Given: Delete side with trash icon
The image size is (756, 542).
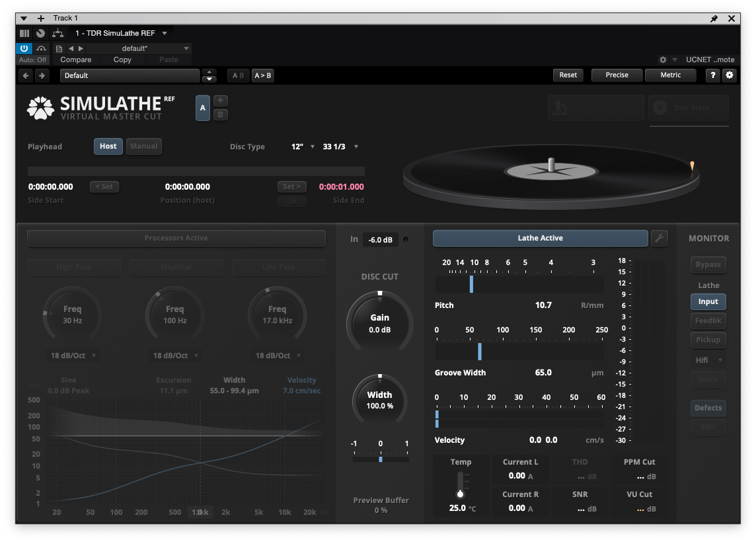Looking at the screenshot, I should click(220, 114).
